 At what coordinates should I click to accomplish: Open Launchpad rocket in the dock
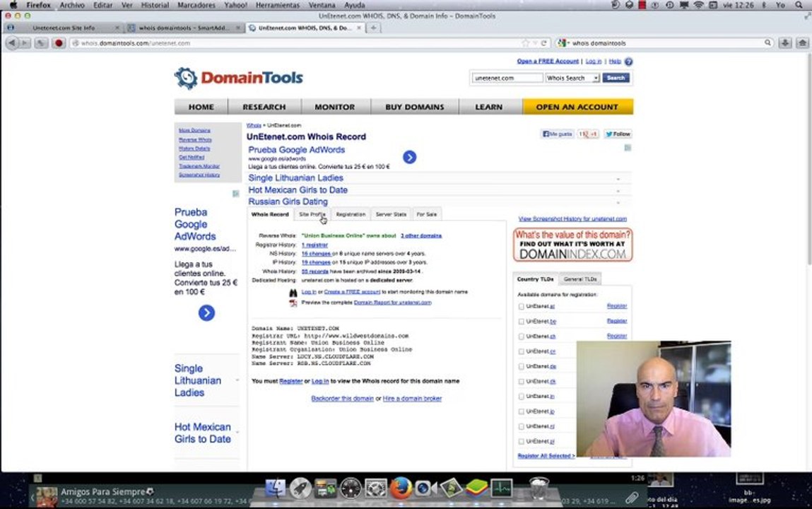coord(300,488)
